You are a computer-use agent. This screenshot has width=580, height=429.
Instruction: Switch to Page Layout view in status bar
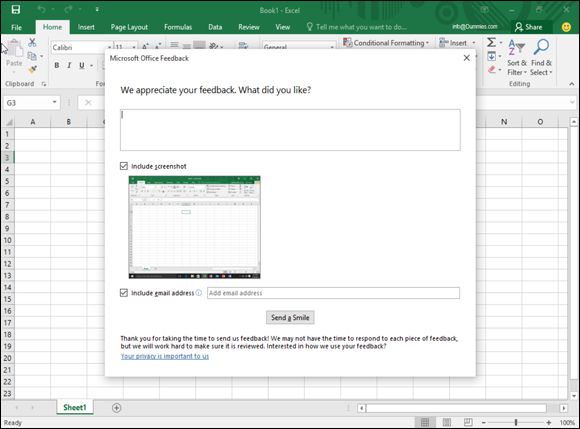tap(446, 422)
